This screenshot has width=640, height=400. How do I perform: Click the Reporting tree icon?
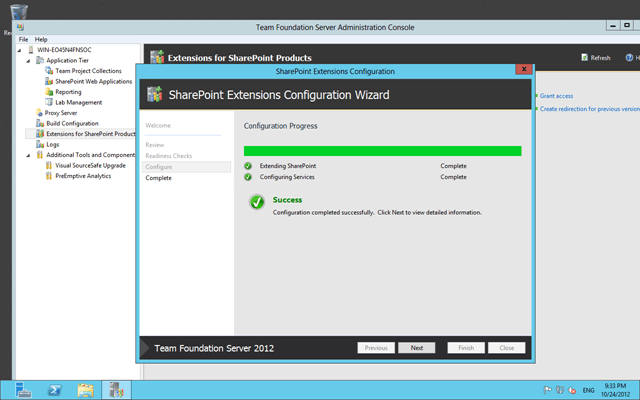pos(49,92)
